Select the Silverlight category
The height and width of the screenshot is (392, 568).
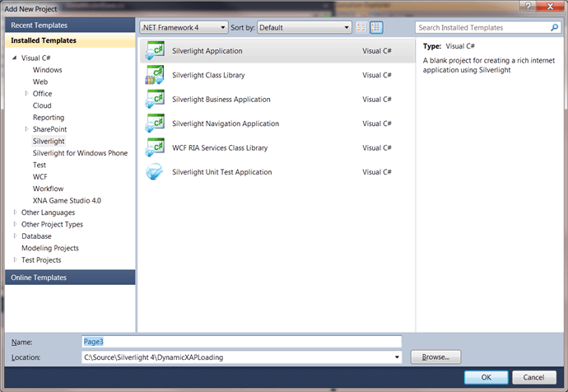pyautogui.click(x=49, y=142)
